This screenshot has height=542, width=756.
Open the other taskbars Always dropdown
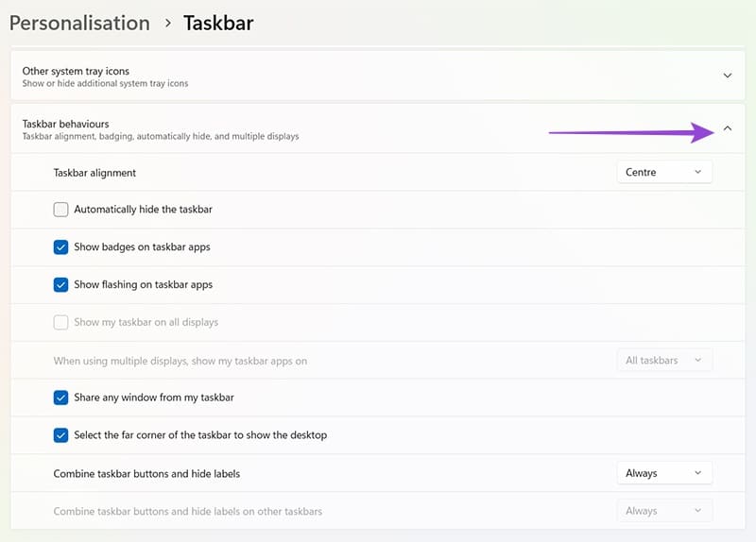pos(663,511)
